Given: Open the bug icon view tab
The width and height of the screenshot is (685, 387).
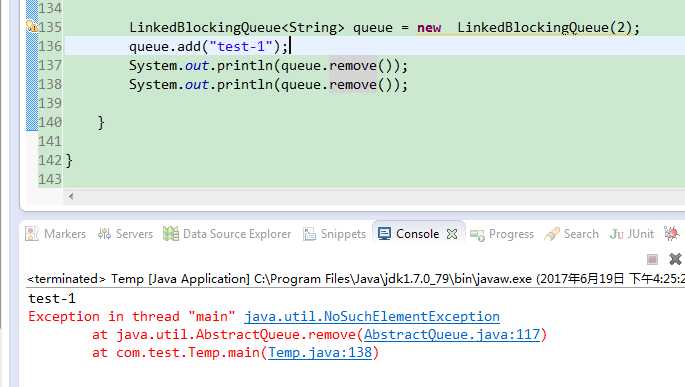Looking at the screenshot, I should 671,234.
